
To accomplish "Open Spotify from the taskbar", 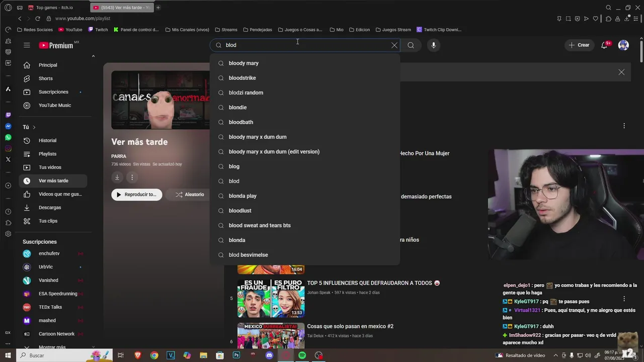I will tap(302, 355).
